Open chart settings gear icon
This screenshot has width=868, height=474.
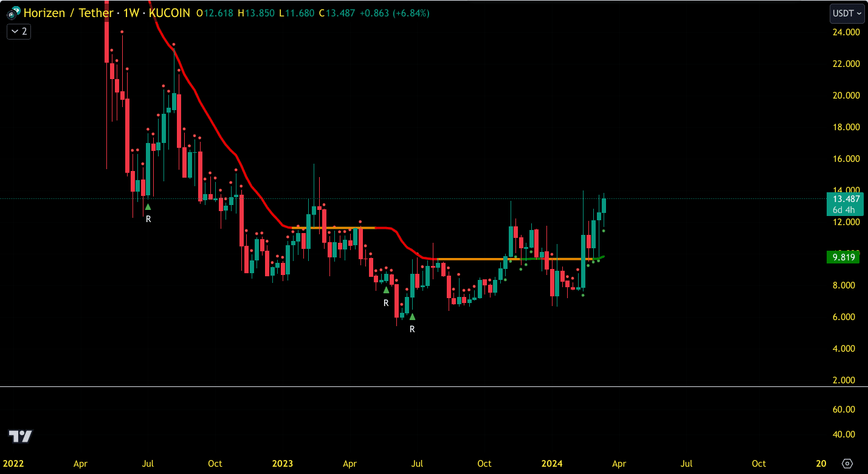(847, 464)
